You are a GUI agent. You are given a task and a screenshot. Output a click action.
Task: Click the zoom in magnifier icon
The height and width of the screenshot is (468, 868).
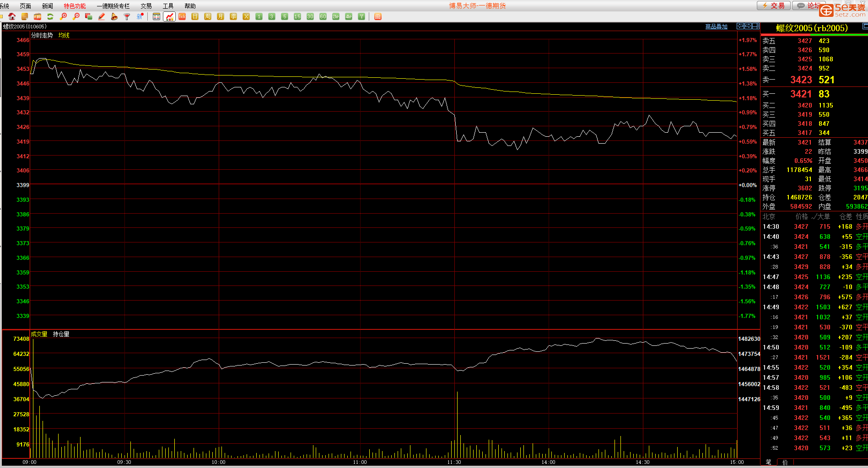[x=63, y=16]
